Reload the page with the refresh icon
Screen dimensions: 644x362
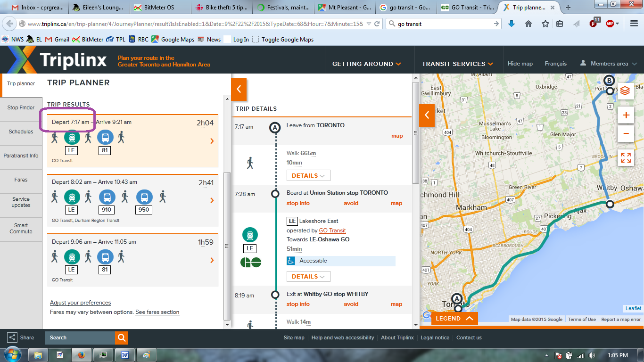[x=377, y=24]
